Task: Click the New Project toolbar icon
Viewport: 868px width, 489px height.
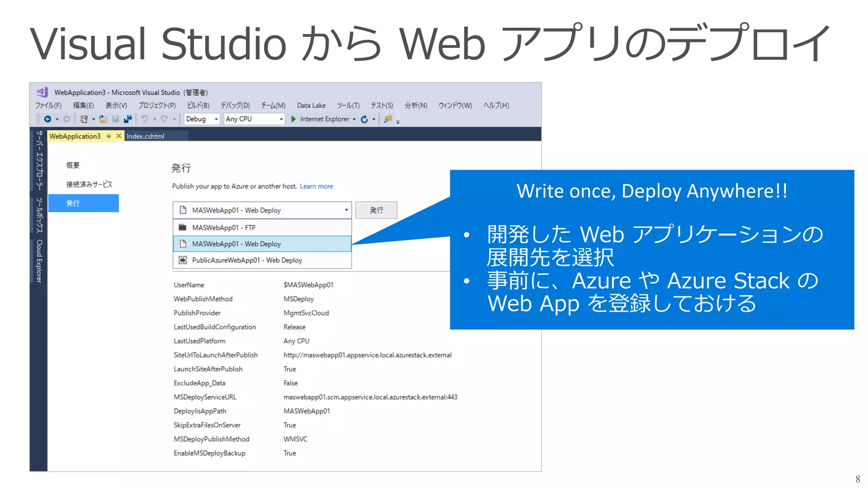Action: pyautogui.click(x=84, y=119)
